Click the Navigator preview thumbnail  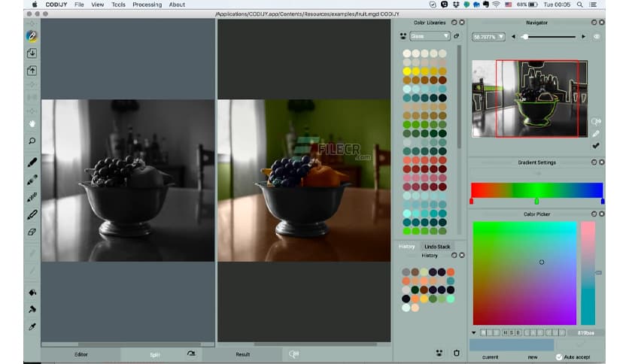tap(530, 99)
